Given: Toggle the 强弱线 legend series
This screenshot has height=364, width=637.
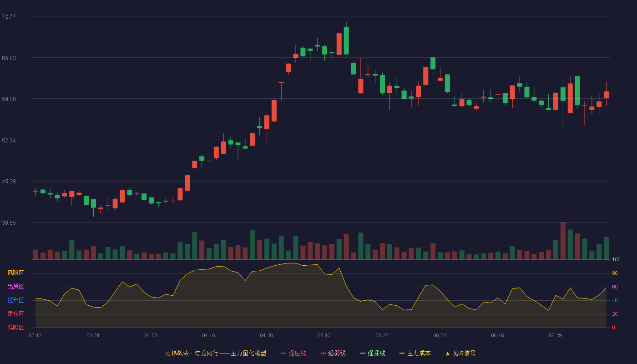Looking at the screenshot, I should (x=333, y=353).
